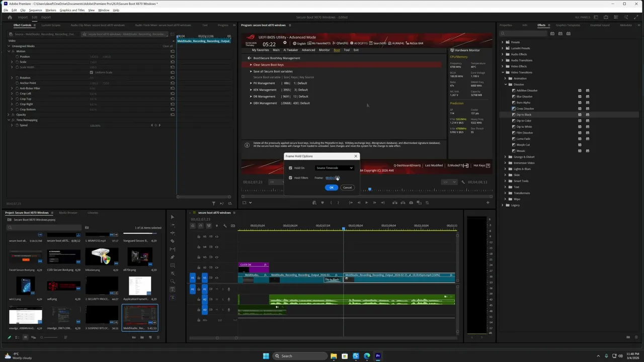Click Mark In bracket in program monitor
Viewport: 644px width, 362px height.
pyautogui.click(x=331, y=203)
